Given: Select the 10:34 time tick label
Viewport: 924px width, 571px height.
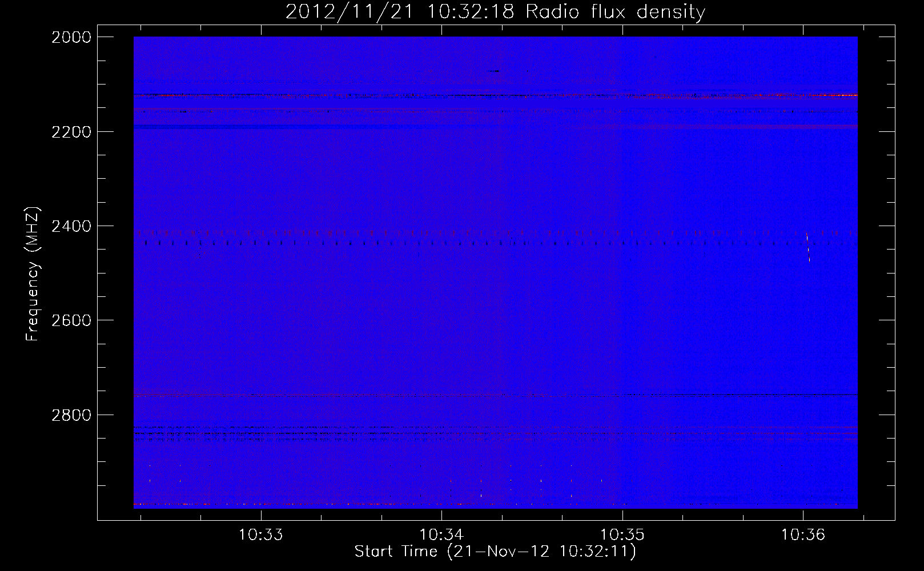Looking at the screenshot, I should (441, 535).
